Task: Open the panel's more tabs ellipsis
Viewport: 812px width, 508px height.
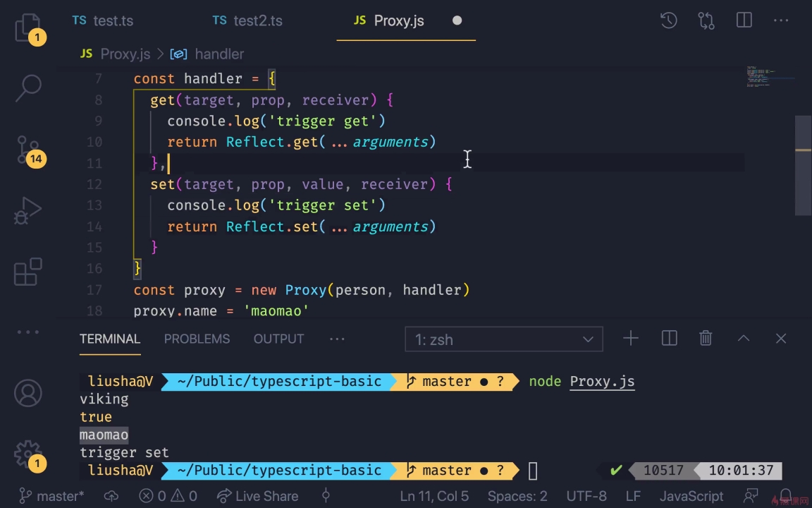Action: pyautogui.click(x=337, y=339)
